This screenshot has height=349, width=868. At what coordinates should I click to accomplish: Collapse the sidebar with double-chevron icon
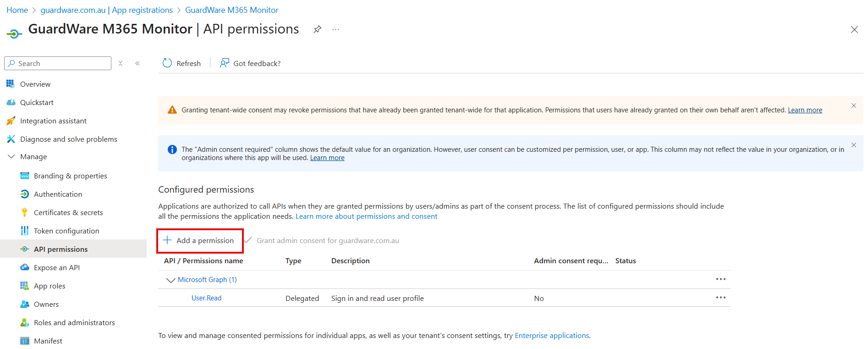[137, 63]
